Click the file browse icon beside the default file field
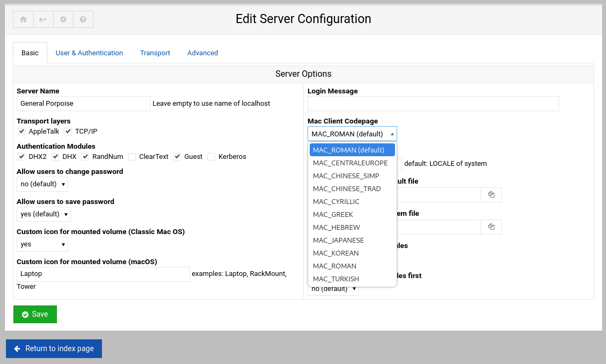 491,195
